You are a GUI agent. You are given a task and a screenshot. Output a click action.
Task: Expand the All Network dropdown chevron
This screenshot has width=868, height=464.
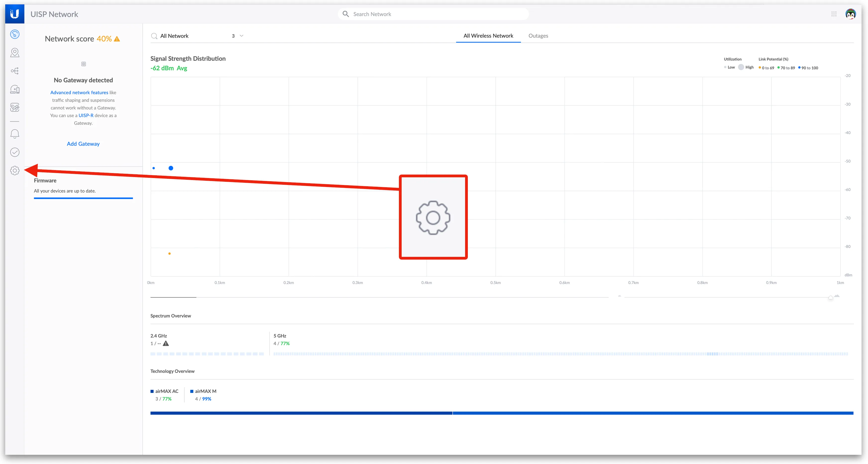(x=241, y=36)
